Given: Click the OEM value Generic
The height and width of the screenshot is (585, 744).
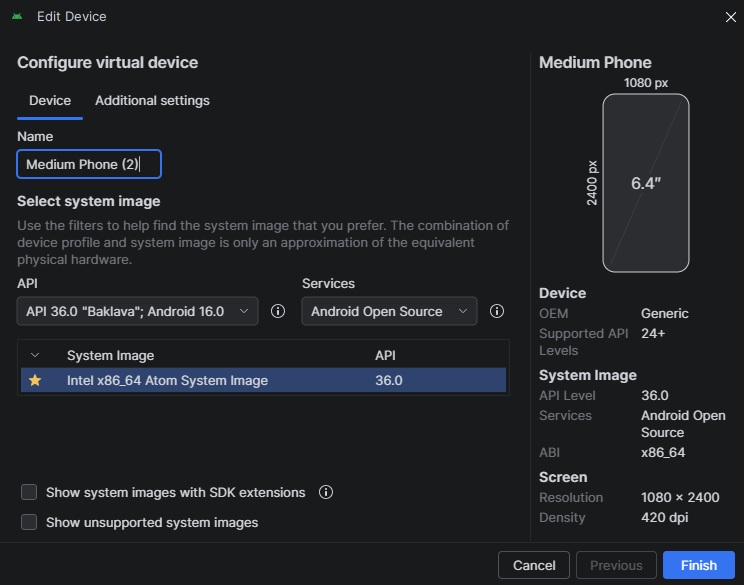Looking at the screenshot, I should [x=664, y=313].
